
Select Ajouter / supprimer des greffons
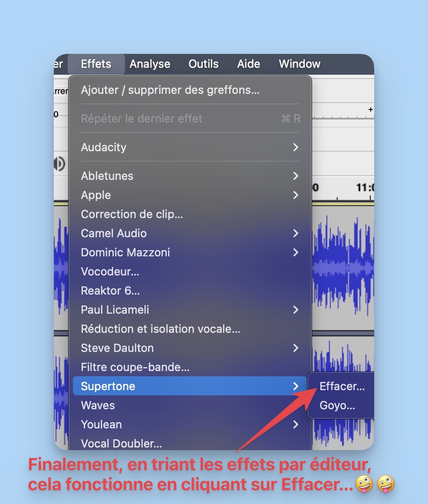(190, 90)
